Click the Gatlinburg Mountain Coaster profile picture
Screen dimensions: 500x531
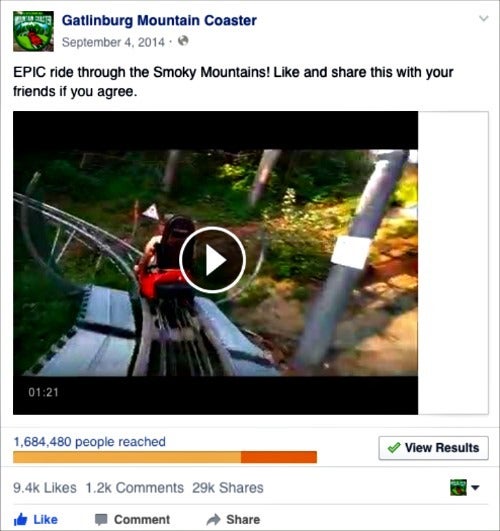coord(33,31)
